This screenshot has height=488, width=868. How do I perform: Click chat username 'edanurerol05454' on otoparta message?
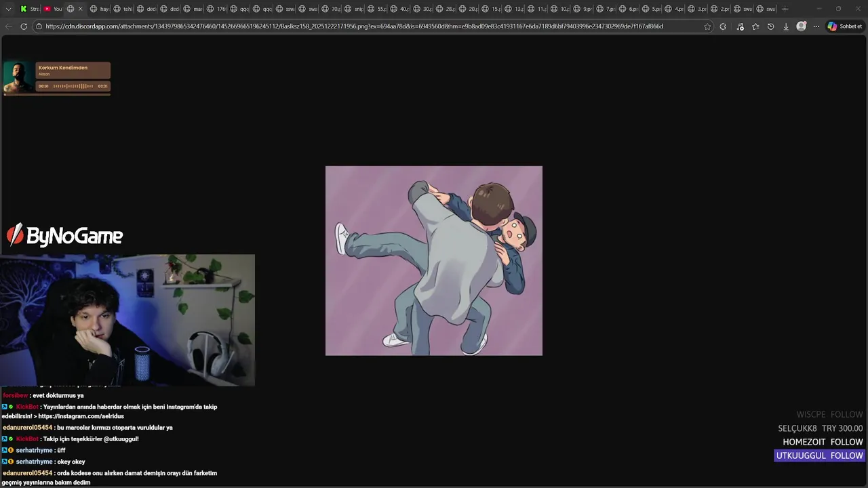pos(27,428)
